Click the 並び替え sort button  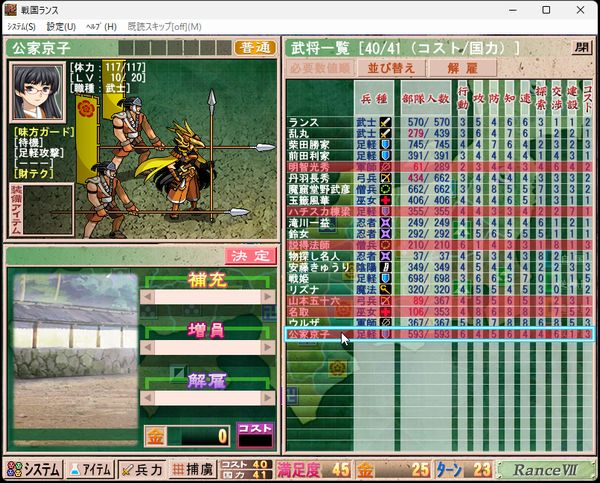(x=391, y=68)
